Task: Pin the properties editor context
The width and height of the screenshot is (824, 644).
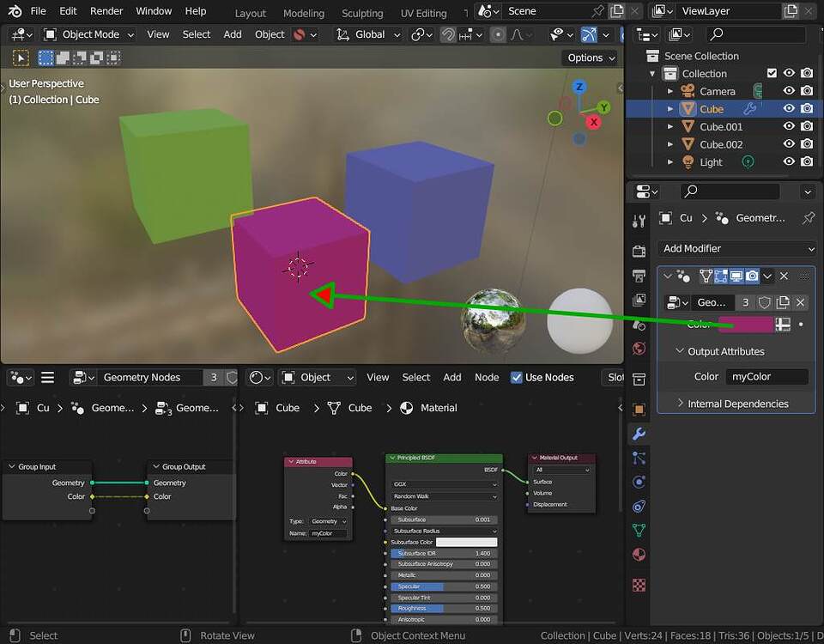Action: point(808,217)
